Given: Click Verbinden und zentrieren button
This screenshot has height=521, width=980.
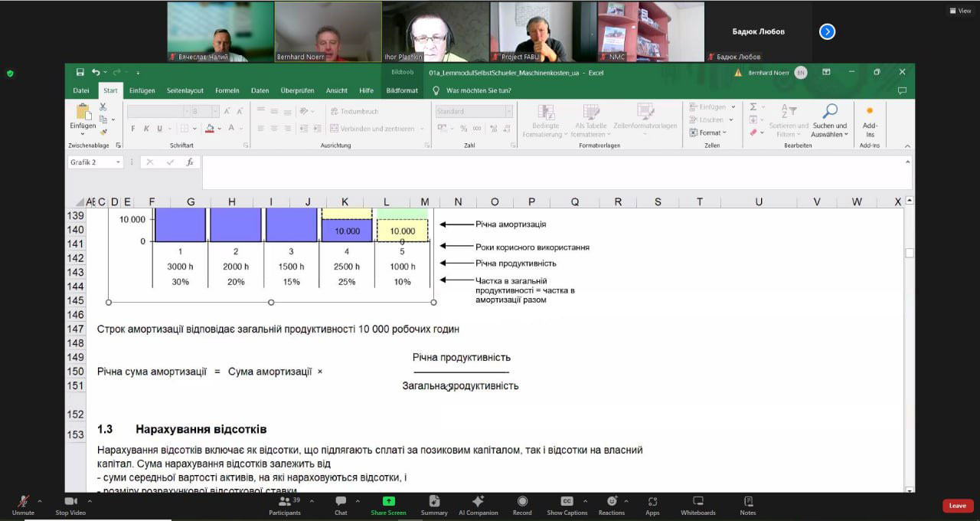Looking at the screenshot, I should pos(373,129).
